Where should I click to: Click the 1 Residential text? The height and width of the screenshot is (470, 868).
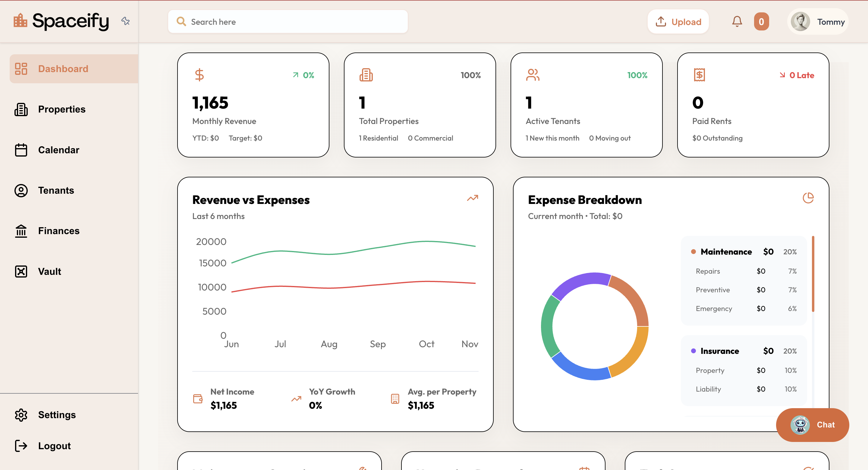click(x=379, y=138)
